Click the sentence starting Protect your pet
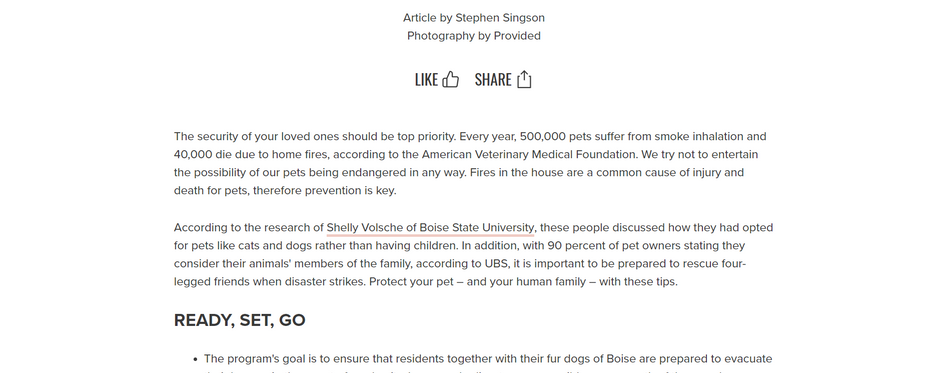948x373 pixels. pyautogui.click(x=523, y=282)
